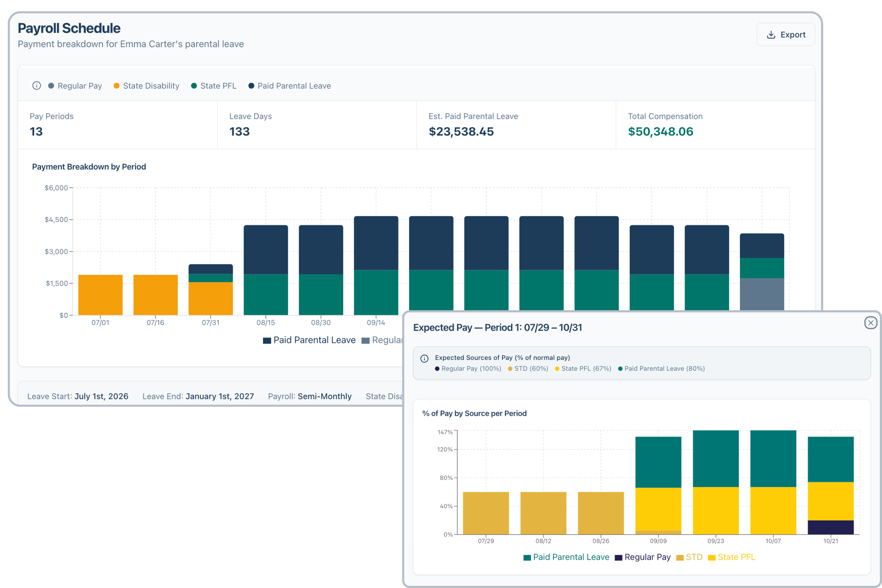
Task: Click the 10/21 Regular Pay navy segment
Action: (831, 527)
